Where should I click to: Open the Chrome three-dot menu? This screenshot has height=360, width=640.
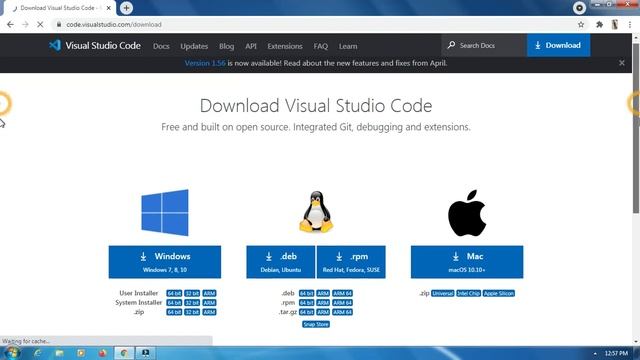630,24
